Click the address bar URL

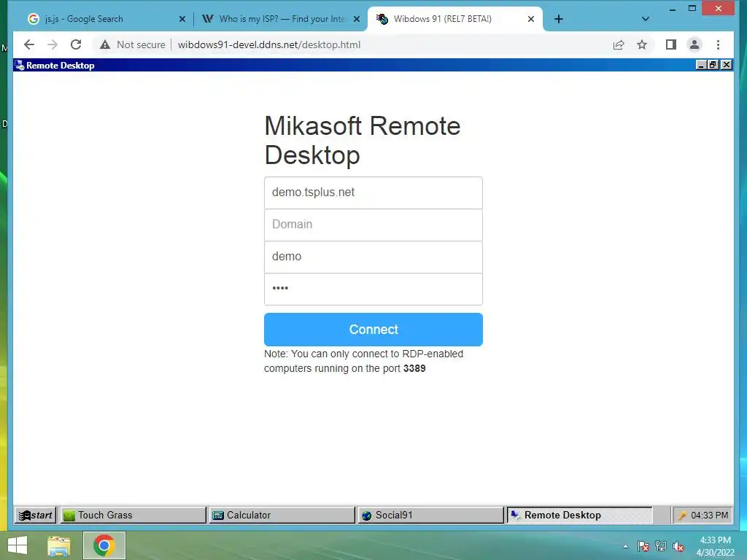coord(269,44)
